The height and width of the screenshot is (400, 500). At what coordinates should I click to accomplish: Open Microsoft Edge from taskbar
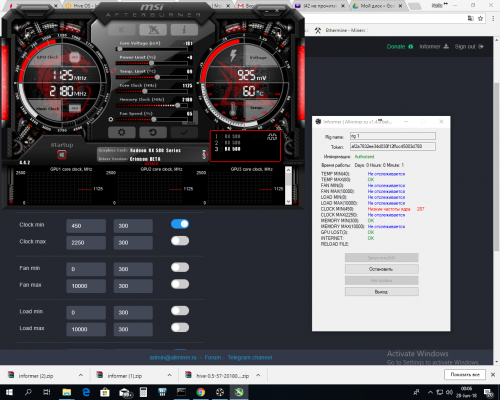point(86,392)
